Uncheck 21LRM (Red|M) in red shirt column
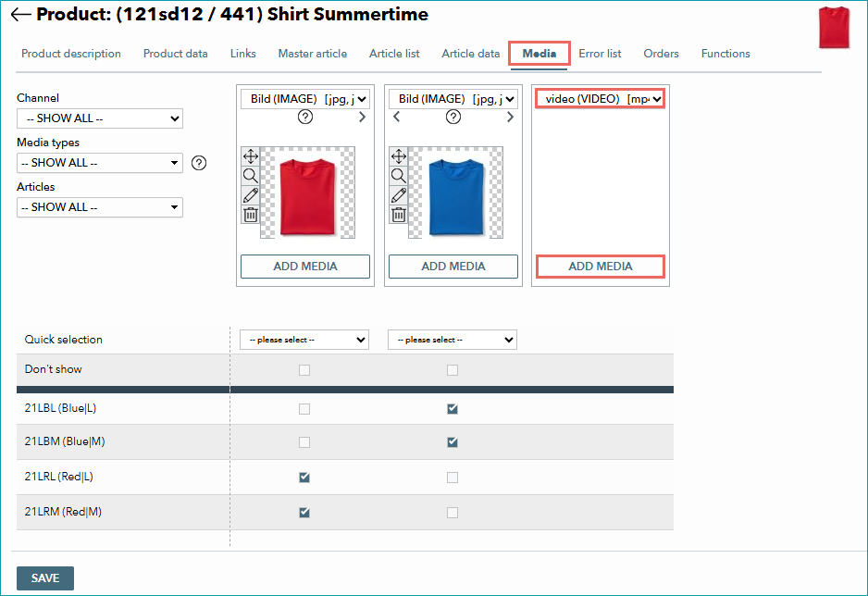Image resolution: width=868 pixels, height=596 pixels. 304,513
